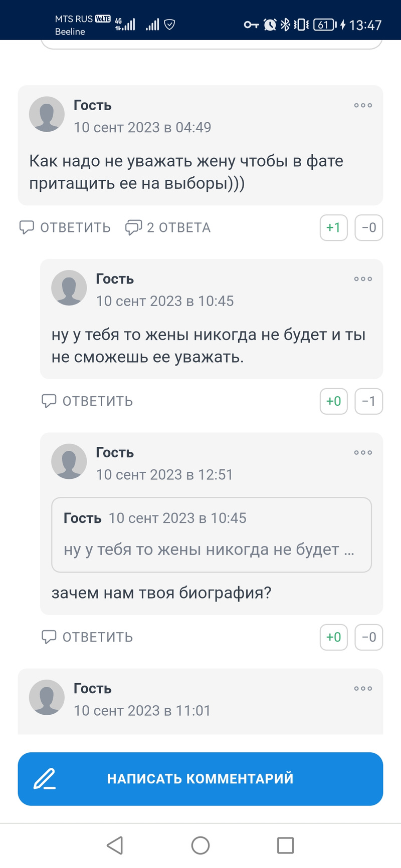This screenshot has width=401, height=868.
Task: Reply to the 10:45 guest comment
Action: pos(87,402)
